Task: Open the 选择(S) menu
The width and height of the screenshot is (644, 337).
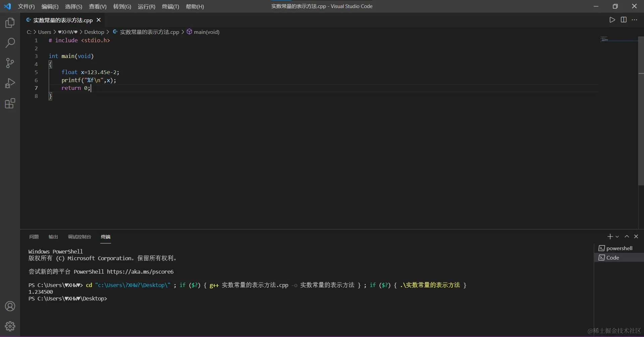Action: 73,6
